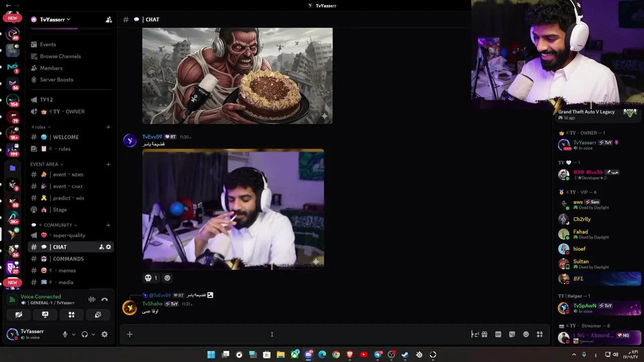Open member hioef in the member list
This screenshot has width=644, height=362.
[599, 249]
